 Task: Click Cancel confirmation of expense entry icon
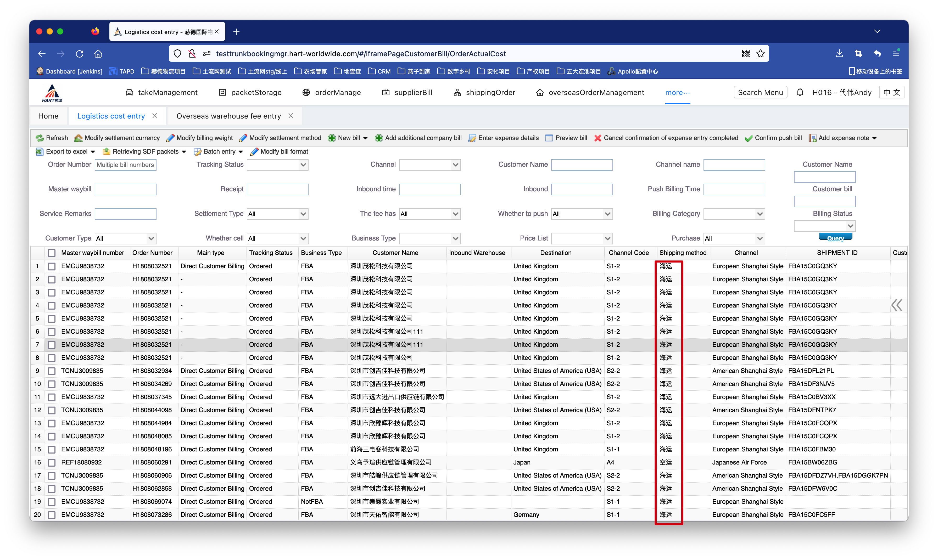pos(598,138)
